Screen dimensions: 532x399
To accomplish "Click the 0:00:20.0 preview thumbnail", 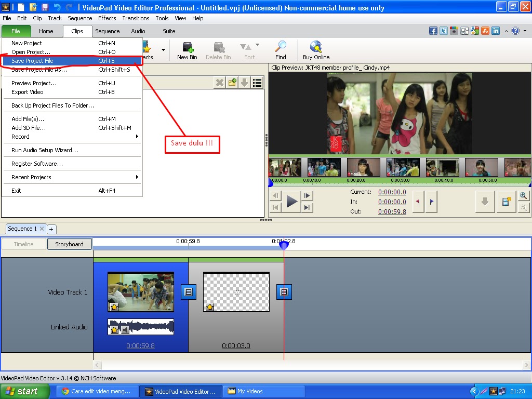I will (363, 167).
